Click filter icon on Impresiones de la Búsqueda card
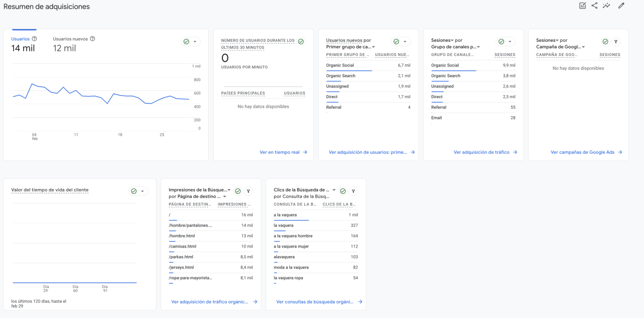 tap(249, 191)
